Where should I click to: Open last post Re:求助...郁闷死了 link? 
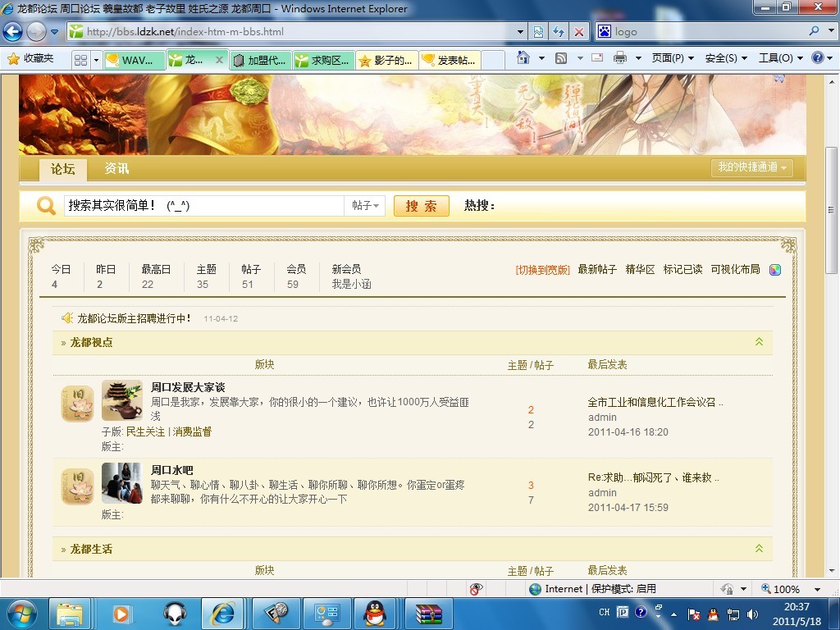tap(654, 478)
